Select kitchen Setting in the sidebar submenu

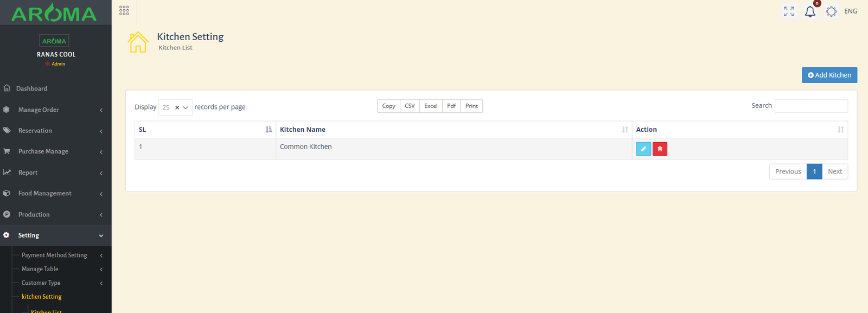[x=42, y=297]
